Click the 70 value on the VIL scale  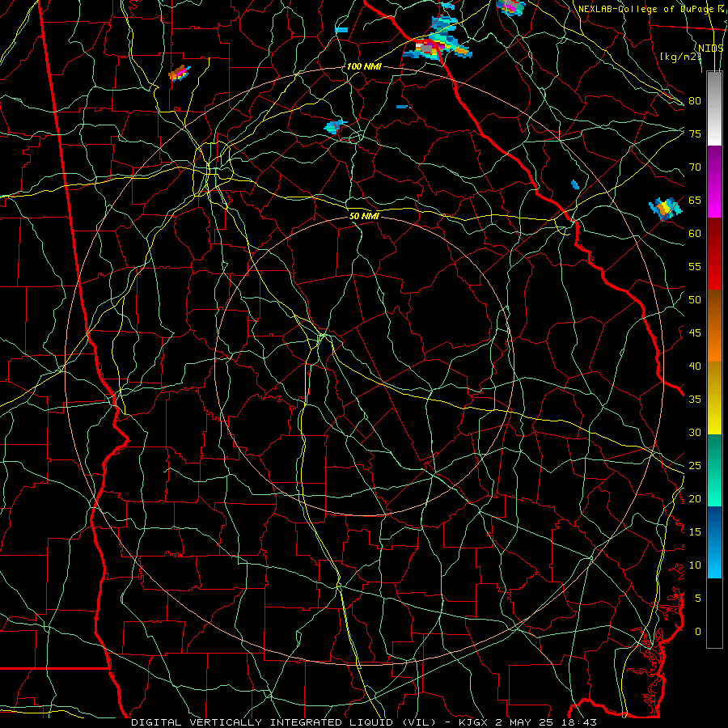pyautogui.click(x=695, y=167)
